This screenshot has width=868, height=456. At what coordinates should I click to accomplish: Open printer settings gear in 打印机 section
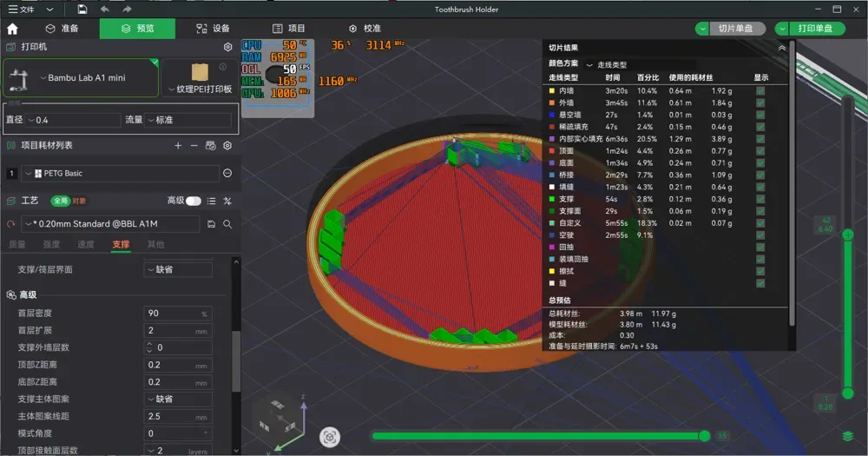pos(227,47)
